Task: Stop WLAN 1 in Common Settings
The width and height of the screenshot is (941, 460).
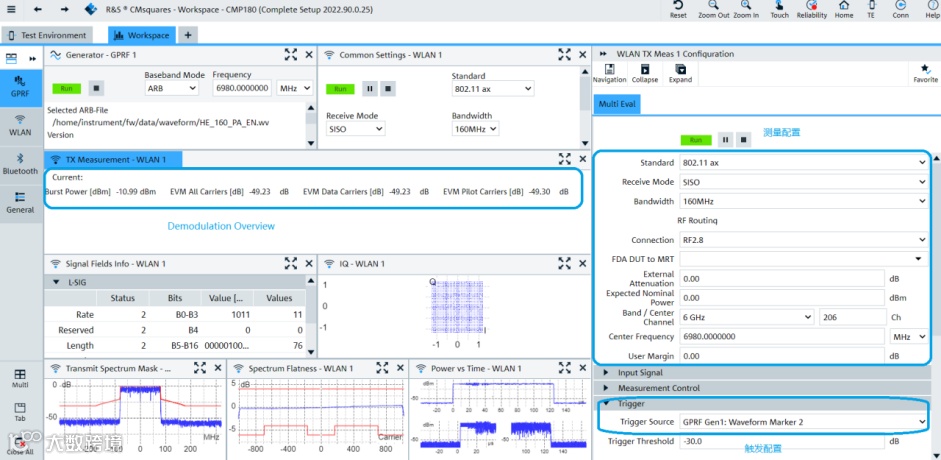Action: tap(388, 89)
